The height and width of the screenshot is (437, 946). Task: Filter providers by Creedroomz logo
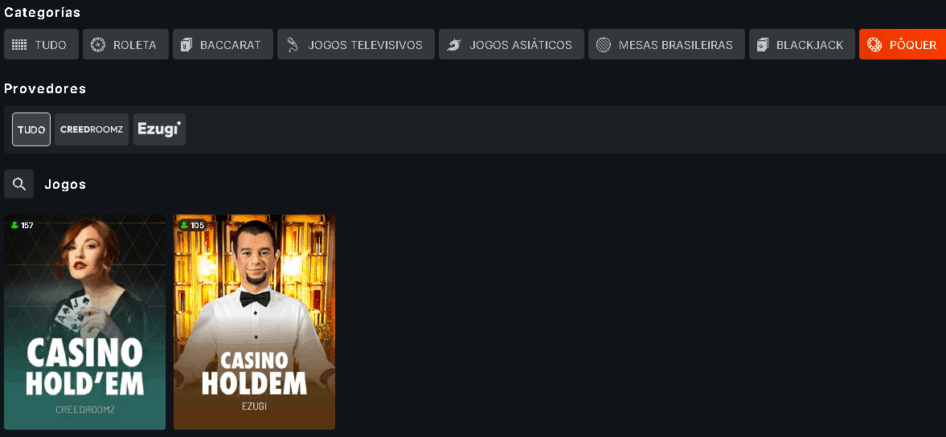pyautogui.click(x=92, y=129)
